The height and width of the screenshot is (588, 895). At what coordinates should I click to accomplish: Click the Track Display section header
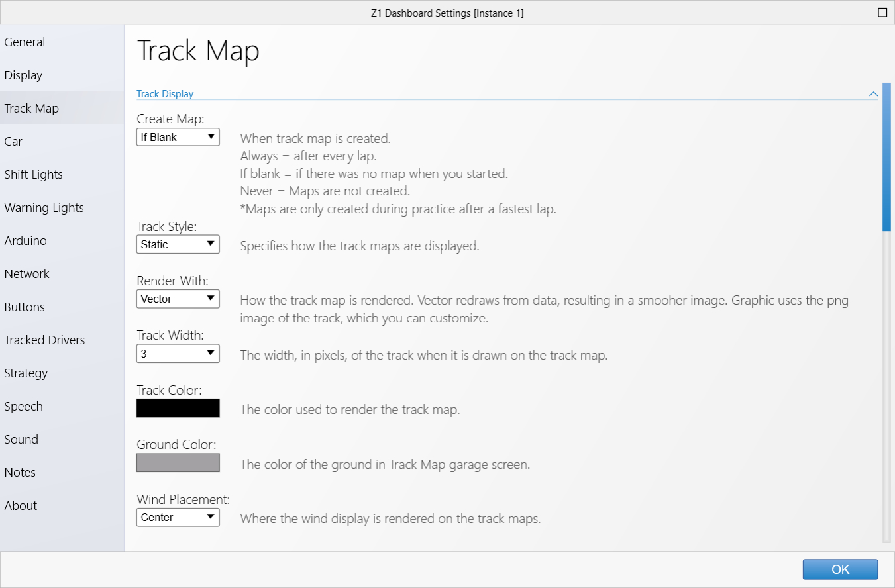[165, 94]
